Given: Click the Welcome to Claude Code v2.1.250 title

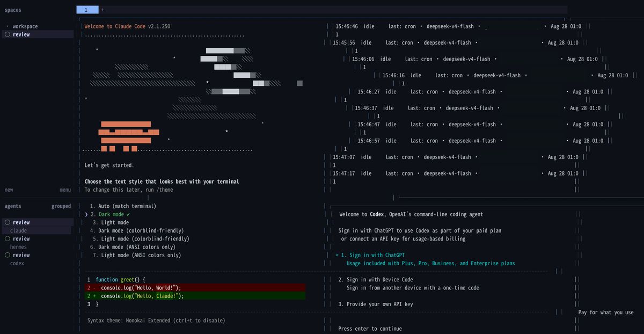Looking at the screenshot, I should coord(127,26).
